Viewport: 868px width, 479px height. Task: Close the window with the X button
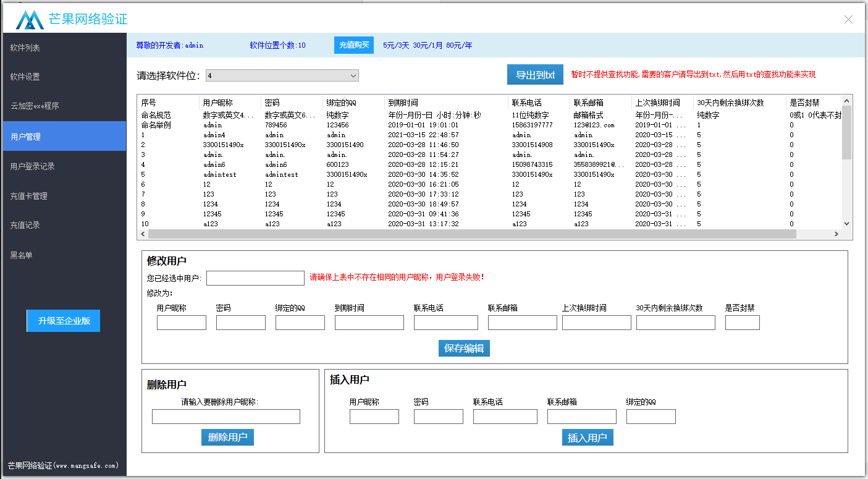pyautogui.click(x=848, y=19)
